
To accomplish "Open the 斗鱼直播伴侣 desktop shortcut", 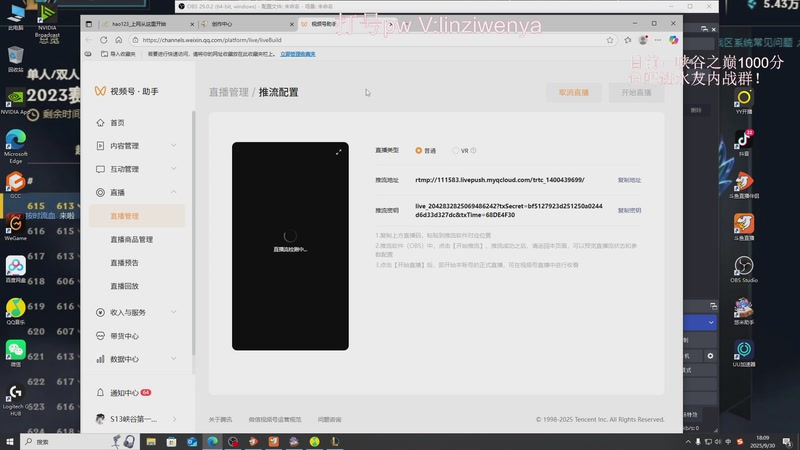I will pyautogui.click(x=744, y=185).
